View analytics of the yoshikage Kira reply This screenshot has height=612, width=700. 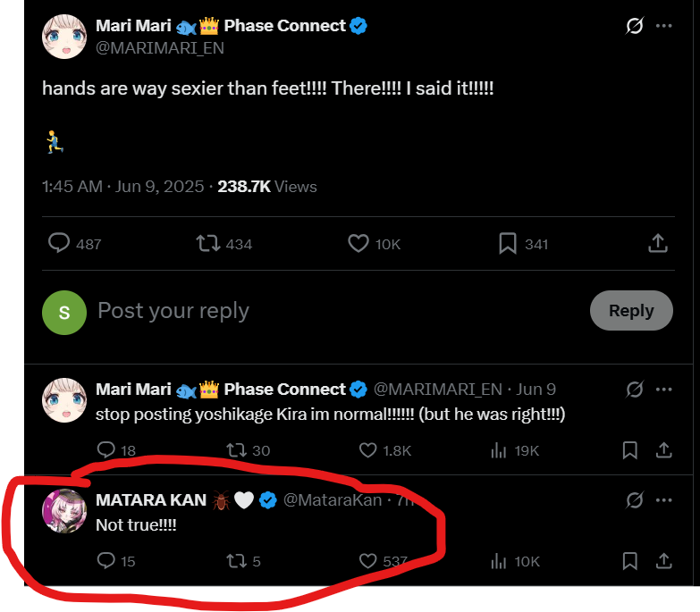point(499,450)
